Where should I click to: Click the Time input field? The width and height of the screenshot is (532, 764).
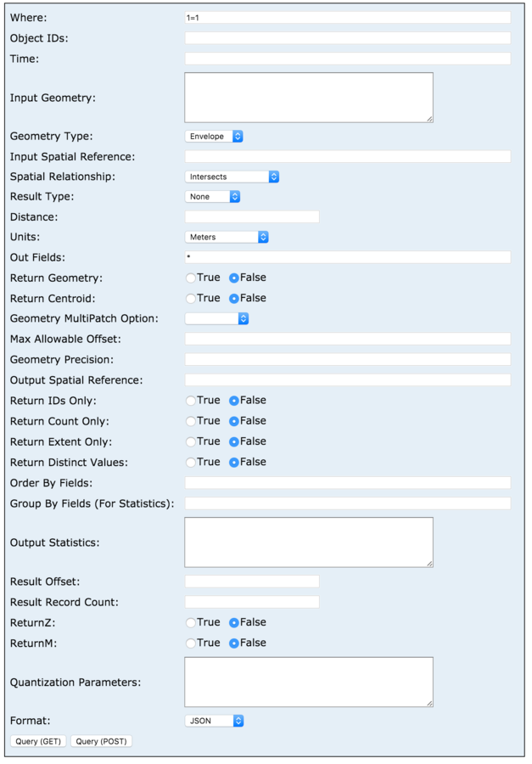pos(347,59)
